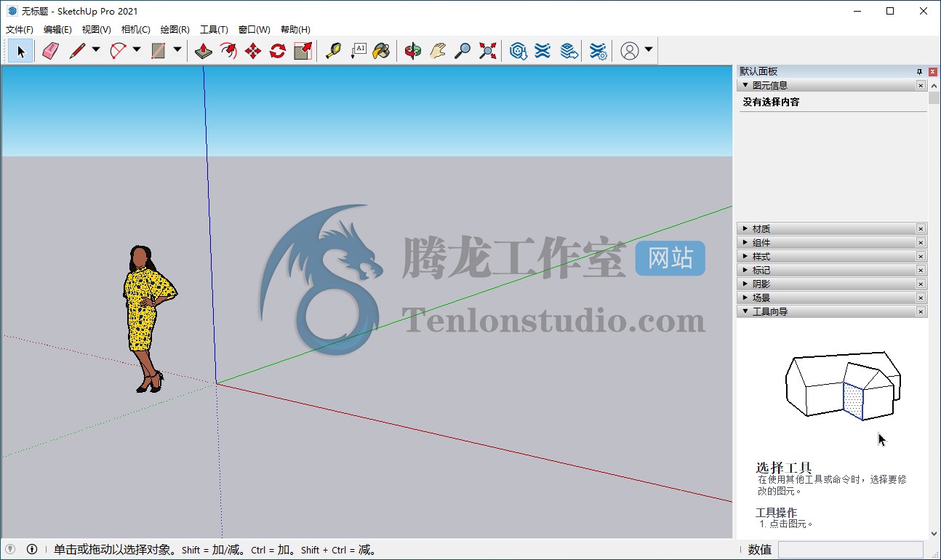Select the Select arrow tool in toolbar
941x560 pixels.
20,51
